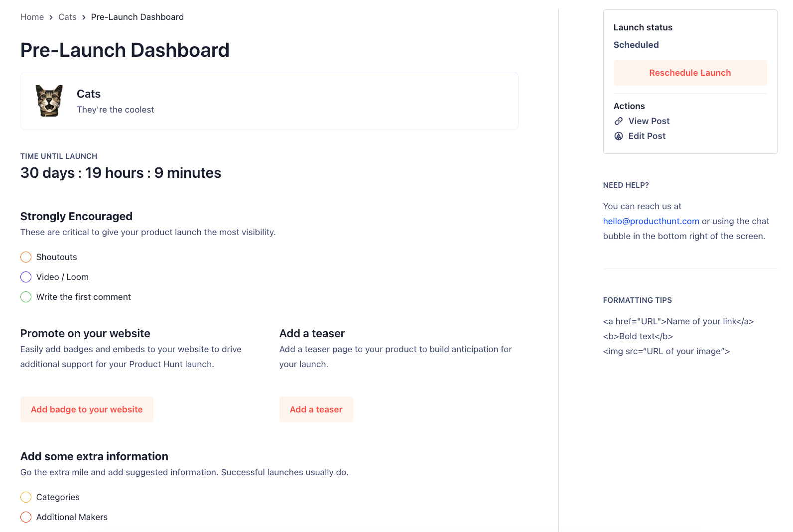The width and height of the screenshot is (793, 532).
Task: Click the Cats product logo thumbnail
Action: point(49,101)
